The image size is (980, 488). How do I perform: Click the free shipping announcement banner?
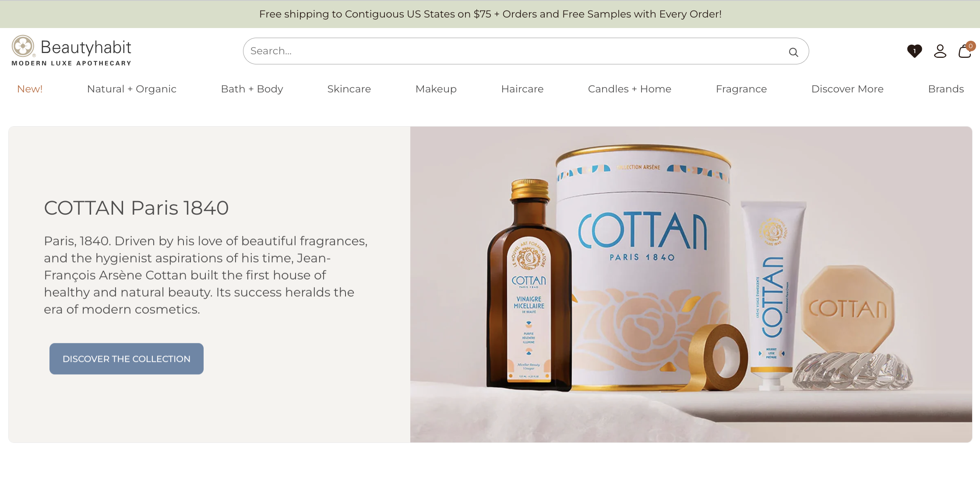[490, 14]
